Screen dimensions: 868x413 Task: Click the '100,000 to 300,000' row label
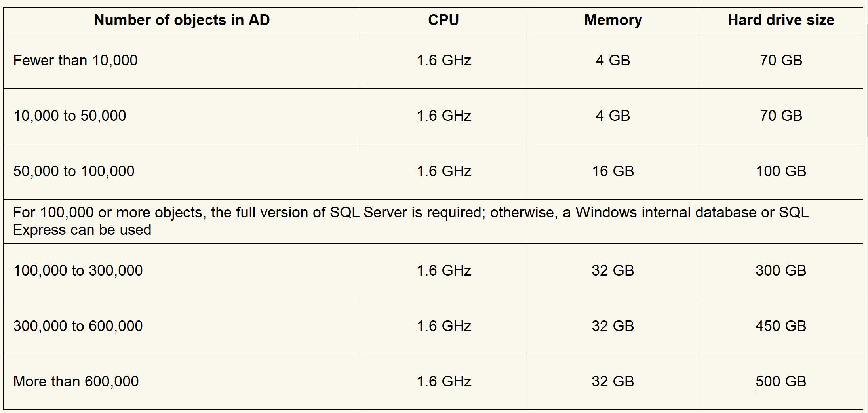coord(78,271)
